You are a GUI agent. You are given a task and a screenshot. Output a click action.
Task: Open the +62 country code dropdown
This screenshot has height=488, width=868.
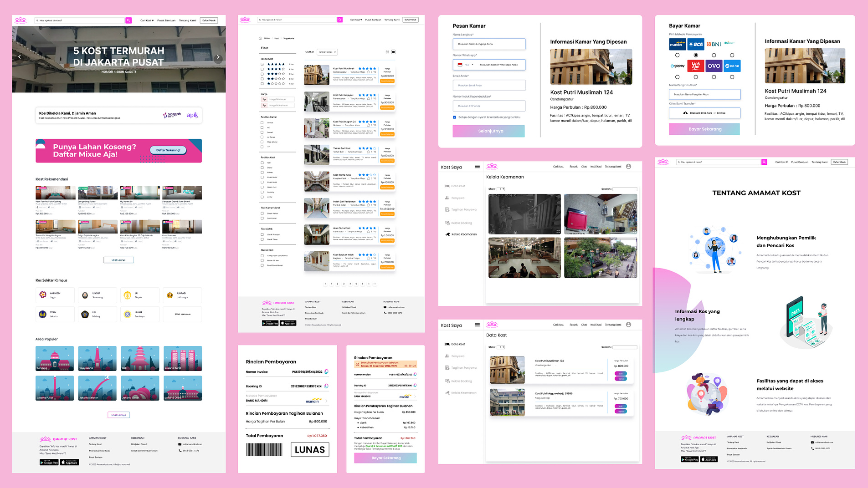[x=466, y=65]
